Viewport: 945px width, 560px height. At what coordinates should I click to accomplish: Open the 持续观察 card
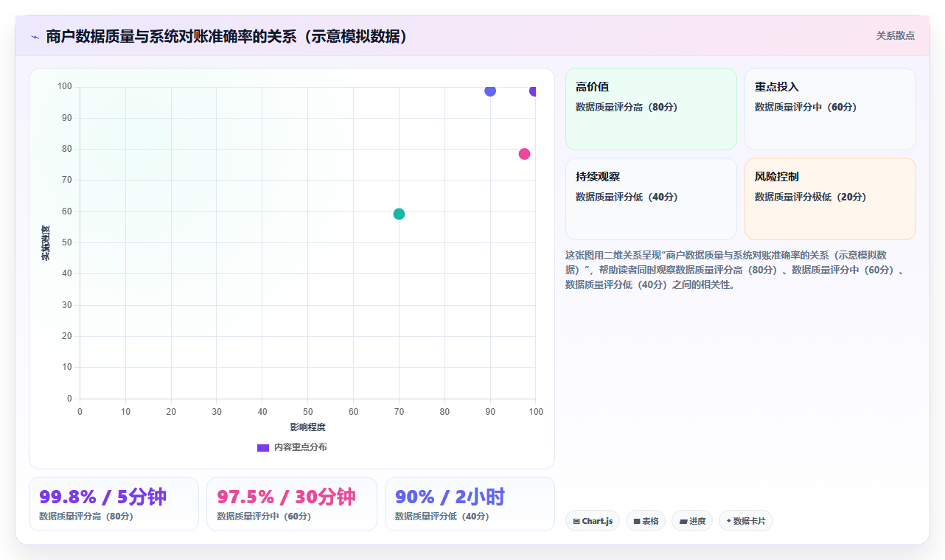(x=651, y=199)
